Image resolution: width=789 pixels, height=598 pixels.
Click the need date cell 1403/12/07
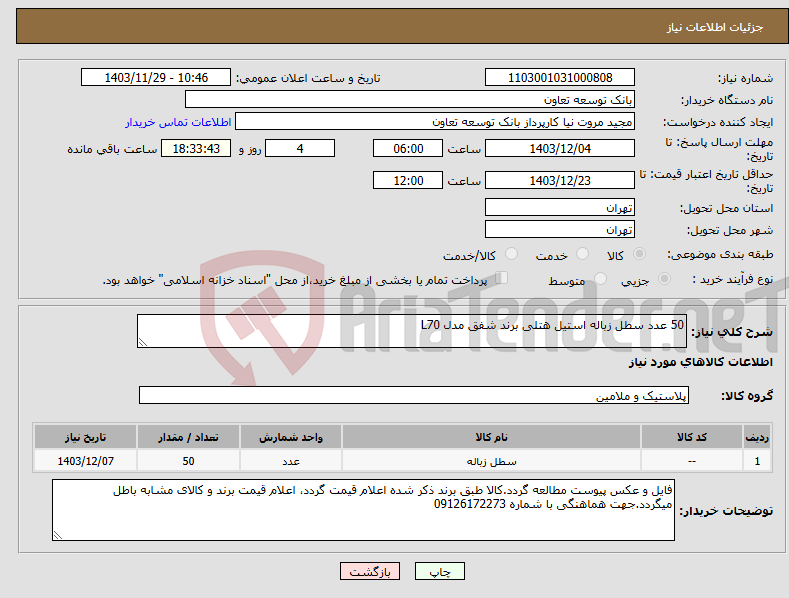coord(86,461)
